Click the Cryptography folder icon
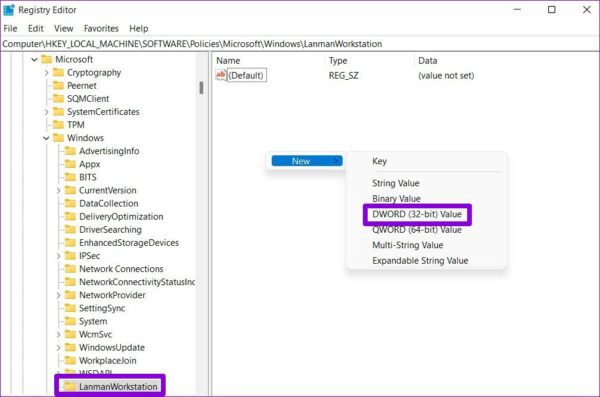Image resolution: width=600 pixels, height=397 pixels. click(58, 72)
